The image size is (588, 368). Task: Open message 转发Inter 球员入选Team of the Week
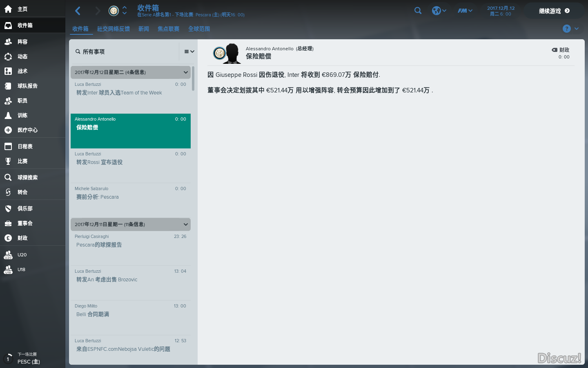[131, 96]
